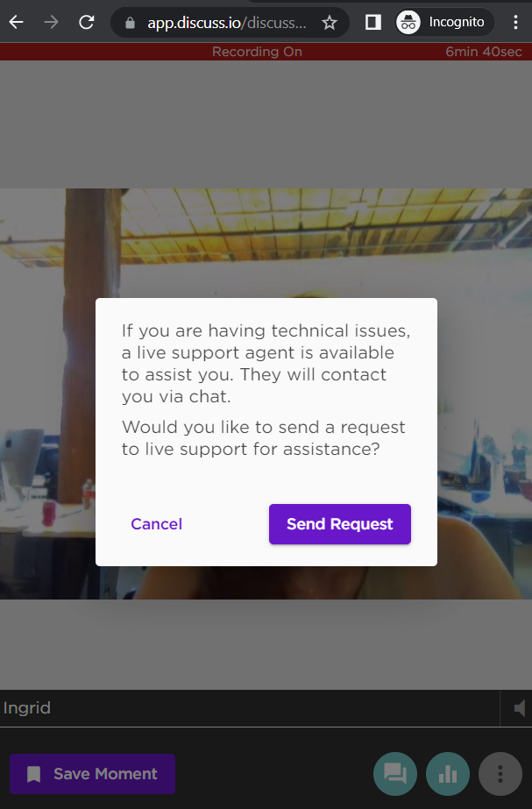Click the browser back arrow

(x=17, y=22)
